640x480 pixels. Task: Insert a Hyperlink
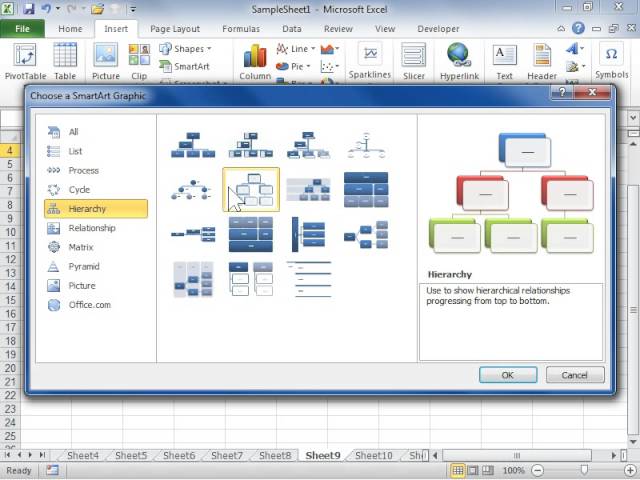(x=459, y=61)
